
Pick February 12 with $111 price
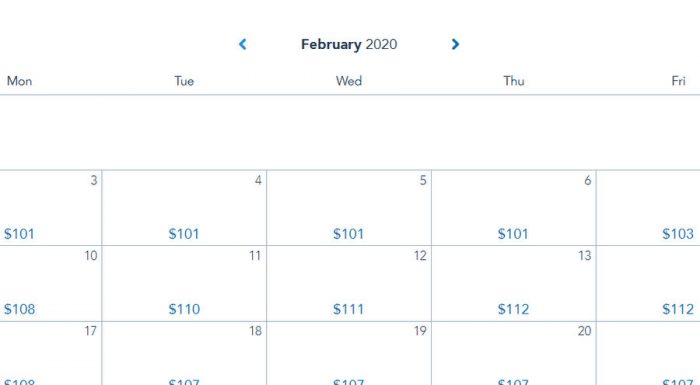point(349,283)
